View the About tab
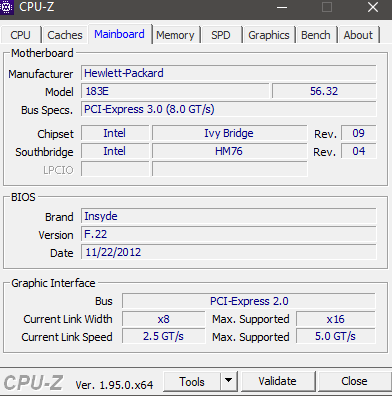The width and height of the screenshot is (392, 396). click(358, 35)
